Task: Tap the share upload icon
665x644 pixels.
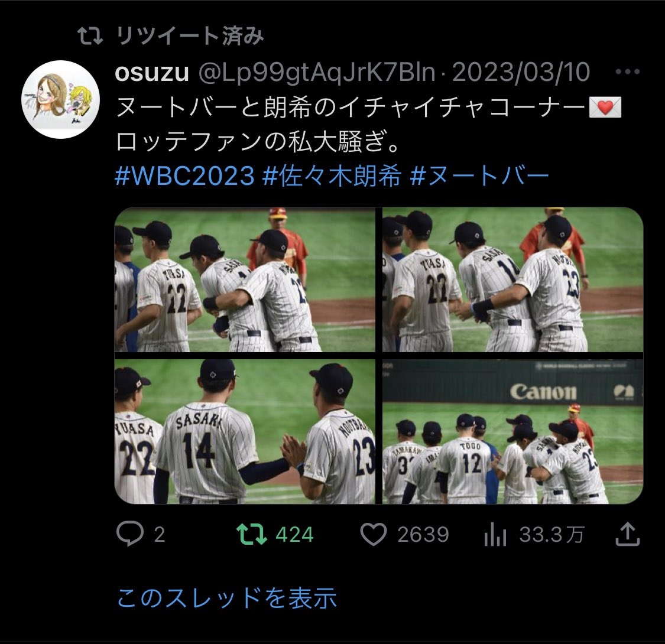Action: point(627,534)
